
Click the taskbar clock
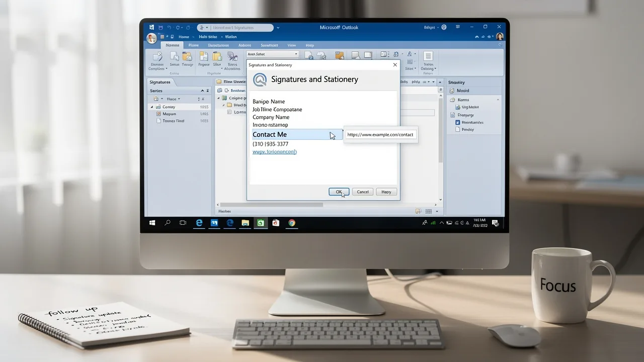(479, 223)
